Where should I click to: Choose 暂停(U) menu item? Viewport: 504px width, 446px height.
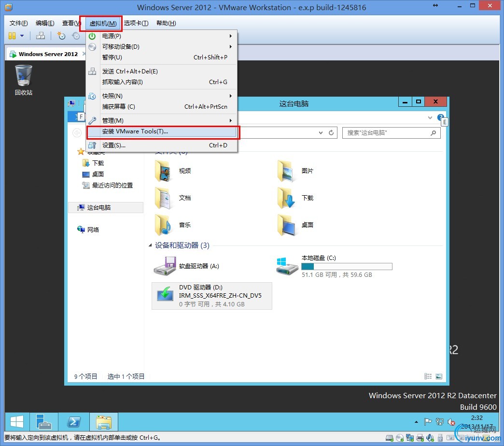(x=162, y=58)
